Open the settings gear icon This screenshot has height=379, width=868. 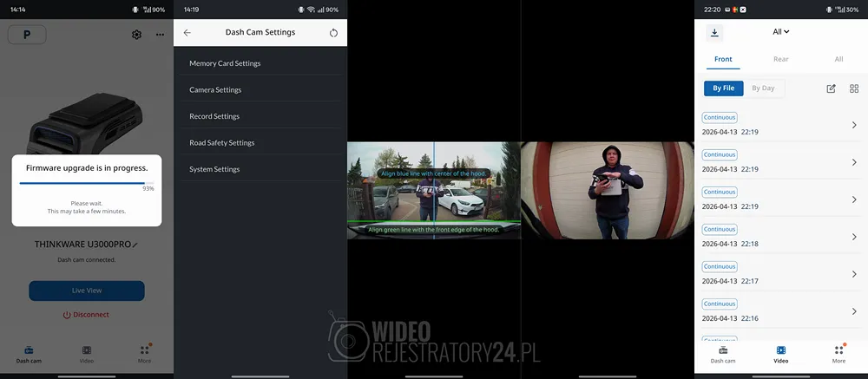(x=136, y=35)
